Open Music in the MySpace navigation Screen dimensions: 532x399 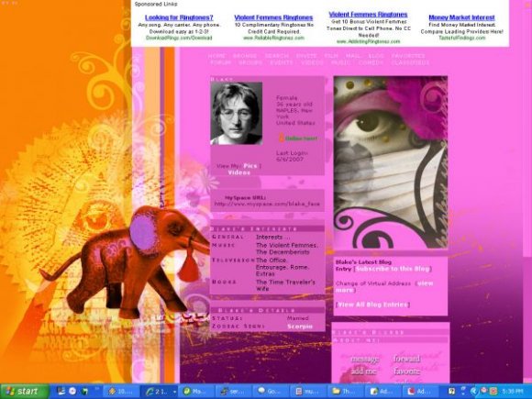(x=341, y=62)
